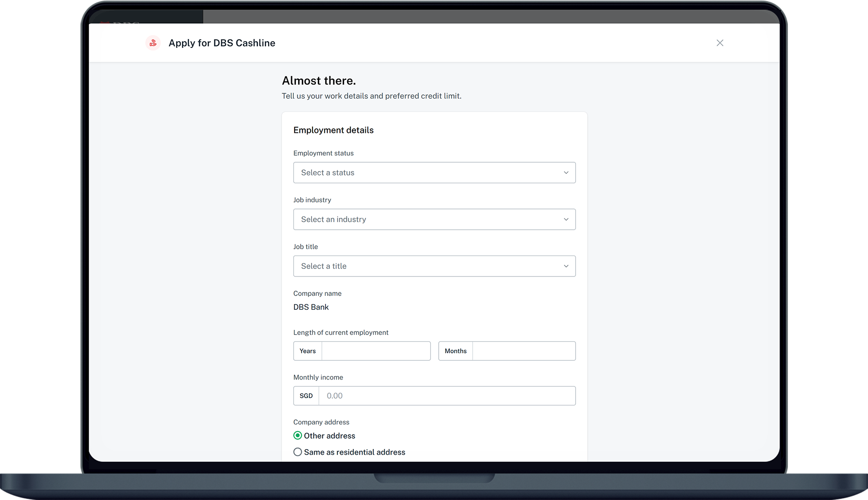The image size is (868, 500).
Task: Click the Monthly income amount field
Action: pyautogui.click(x=447, y=396)
